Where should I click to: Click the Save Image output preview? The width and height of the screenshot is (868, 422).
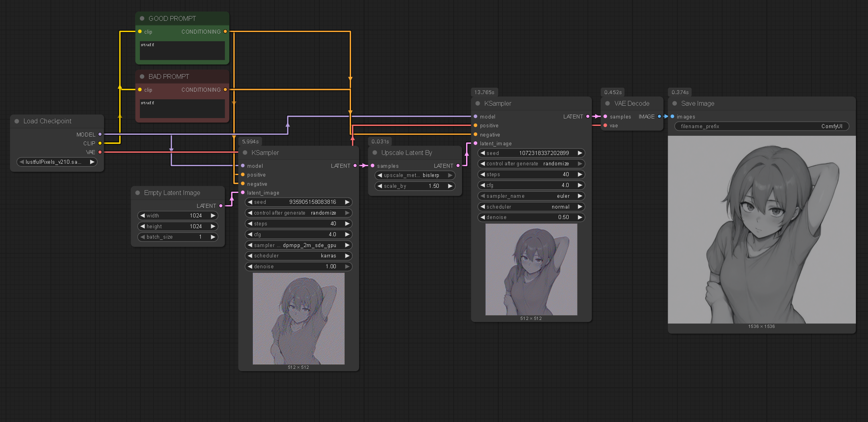click(762, 230)
